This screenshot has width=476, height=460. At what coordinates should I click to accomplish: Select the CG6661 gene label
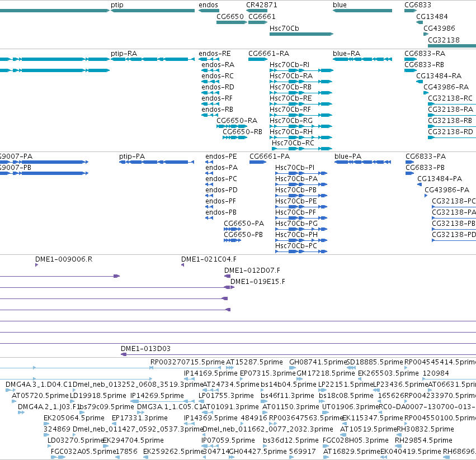pyautogui.click(x=262, y=16)
